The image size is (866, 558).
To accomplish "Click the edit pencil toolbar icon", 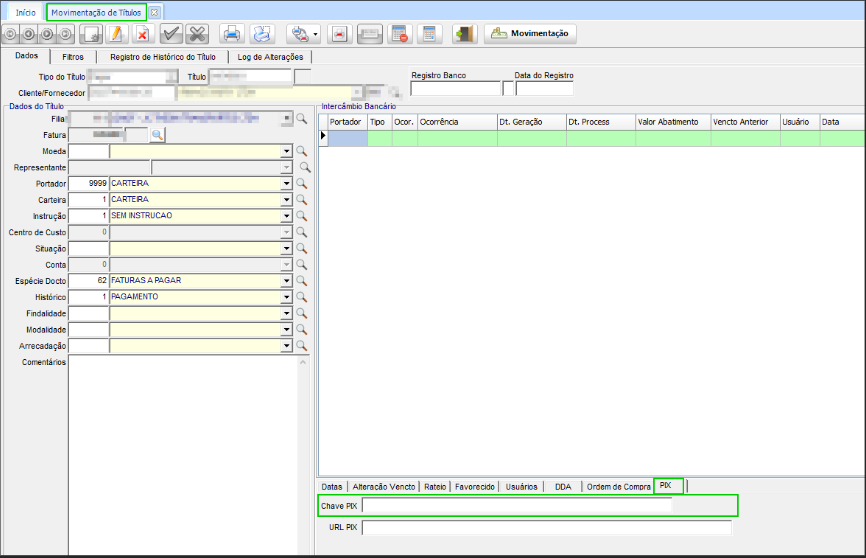I will [116, 34].
